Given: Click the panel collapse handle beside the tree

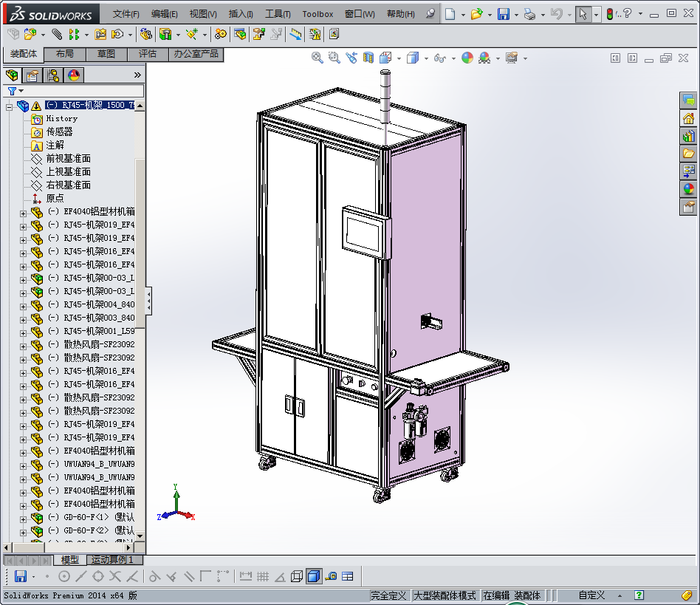Looking at the screenshot, I should (148, 301).
